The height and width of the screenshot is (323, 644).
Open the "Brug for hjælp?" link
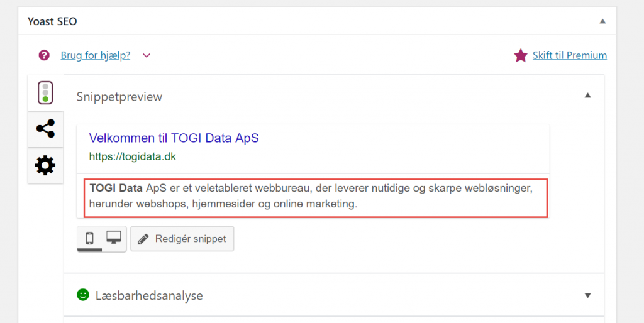tap(96, 55)
